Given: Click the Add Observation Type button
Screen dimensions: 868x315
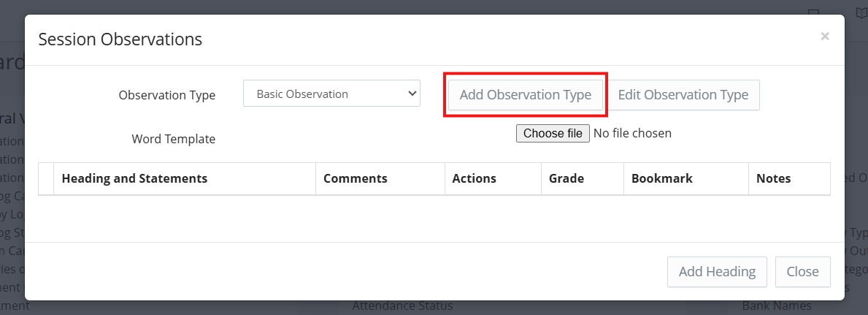Looking at the screenshot, I should (x=525, y=95).
